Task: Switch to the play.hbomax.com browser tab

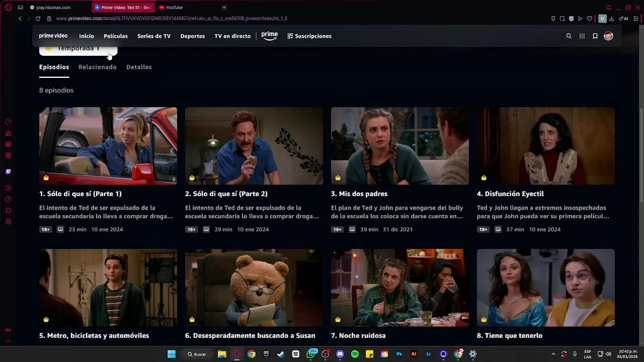Action: (58, 8)
